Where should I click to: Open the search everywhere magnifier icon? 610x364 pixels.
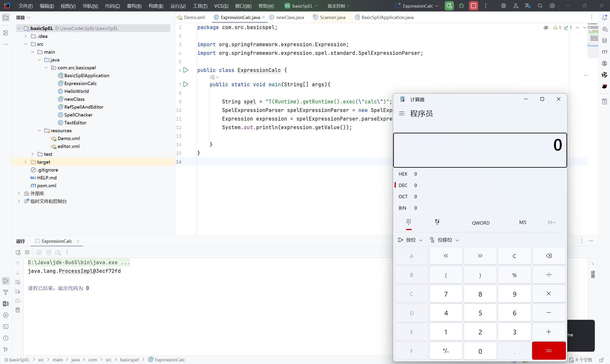click(540, 6)
